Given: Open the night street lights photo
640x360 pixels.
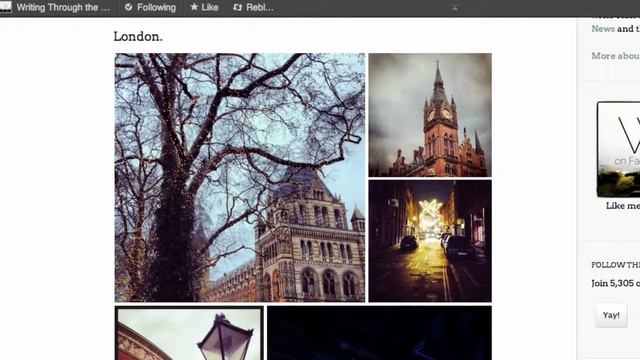Looking at the screenshot, I should pyautogui.click(x=430, y=241).
